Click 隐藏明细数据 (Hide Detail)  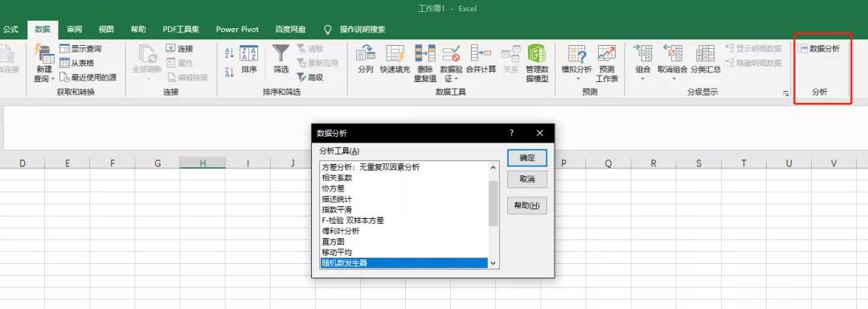coord(753,63)
